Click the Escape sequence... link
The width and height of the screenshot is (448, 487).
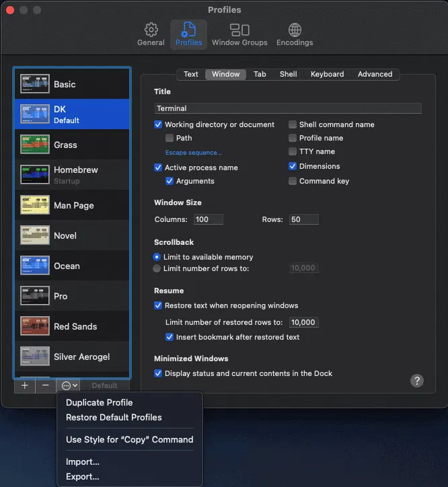pyautogui.click(x=194, y=153)
